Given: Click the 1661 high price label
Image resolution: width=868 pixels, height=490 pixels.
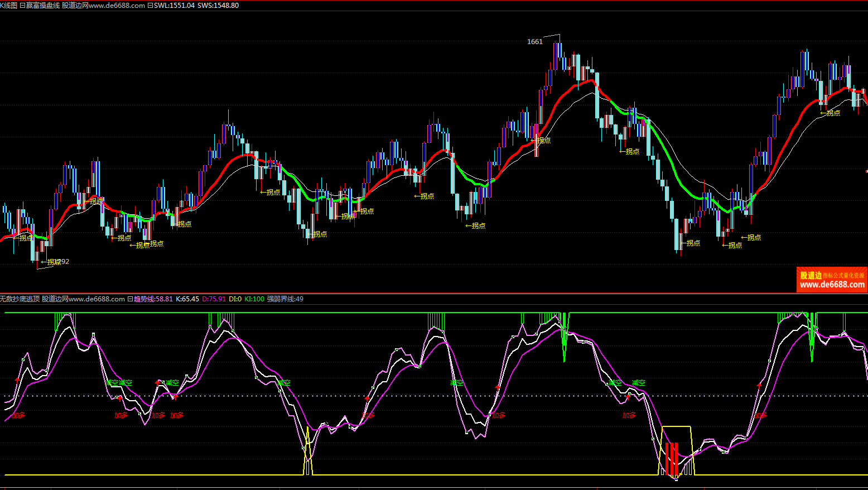Looking at the screenshot, I should click(534, 42).
